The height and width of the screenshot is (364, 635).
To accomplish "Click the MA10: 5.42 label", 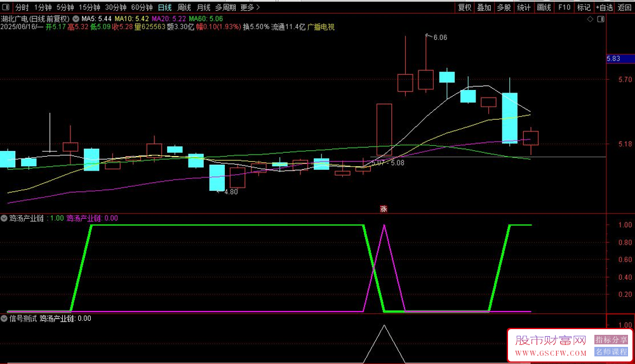I will pyautogui.click(x=131, y=18).
